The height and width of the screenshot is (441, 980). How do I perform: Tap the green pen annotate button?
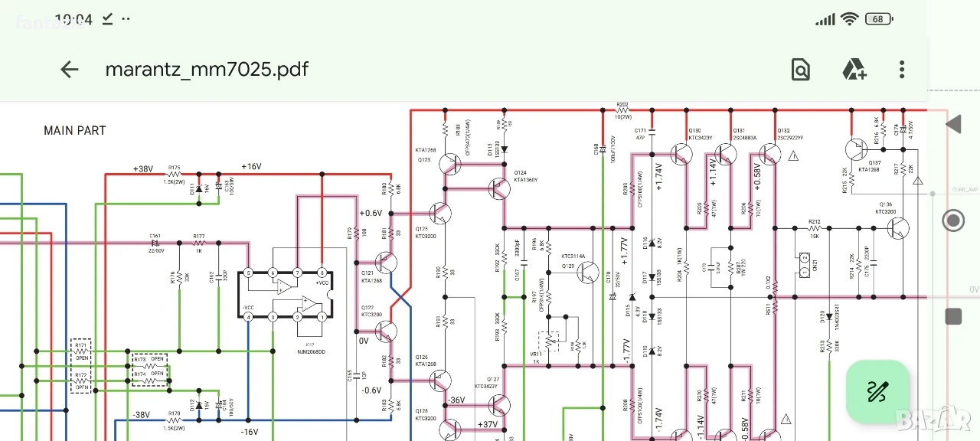[877, 391]
